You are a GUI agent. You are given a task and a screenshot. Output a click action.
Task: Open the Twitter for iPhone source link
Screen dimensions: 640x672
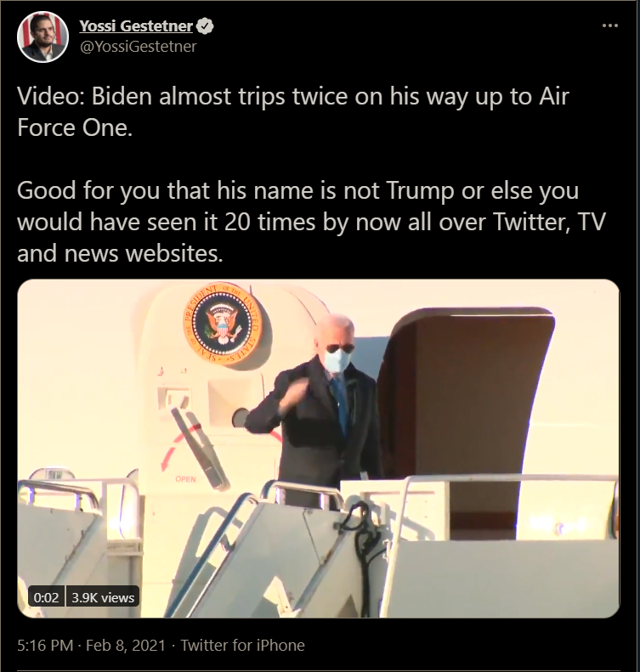tap(242, 645)
